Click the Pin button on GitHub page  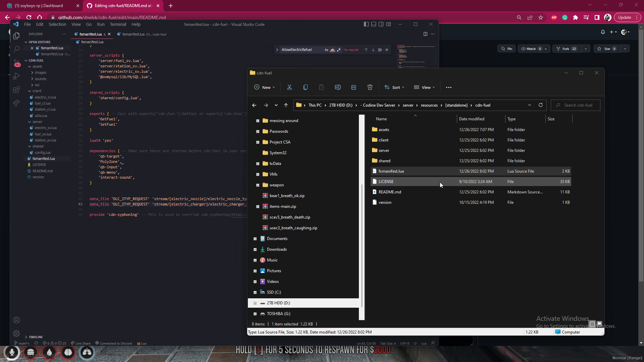506,49
